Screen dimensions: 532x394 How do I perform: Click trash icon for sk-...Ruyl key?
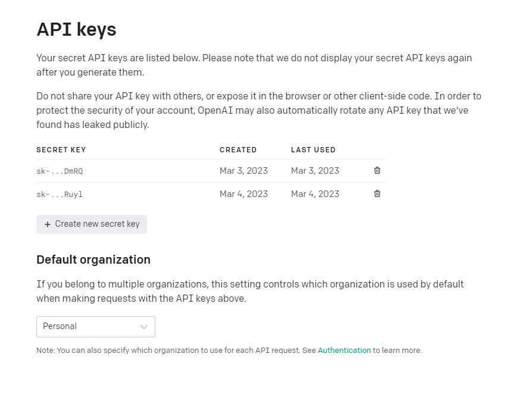pyautogui.click(x=377, y=193)
